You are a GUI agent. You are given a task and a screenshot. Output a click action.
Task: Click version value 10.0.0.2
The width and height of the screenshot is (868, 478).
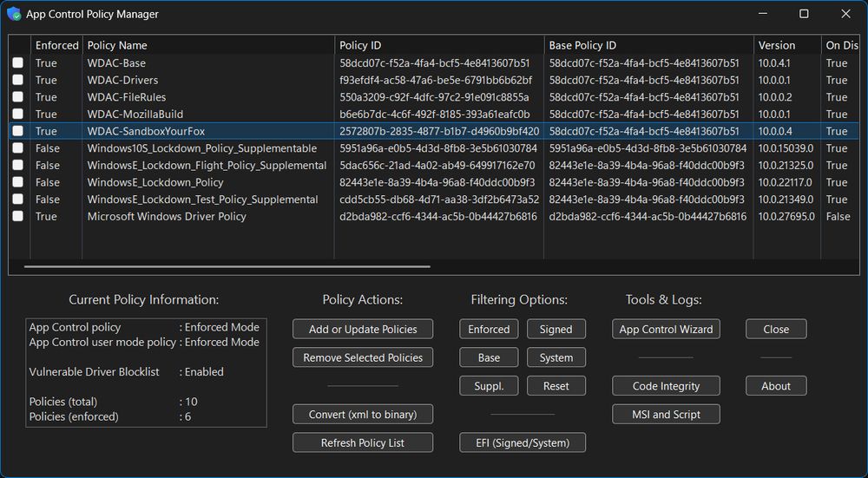pyautogui.click(x=775, y=97)
